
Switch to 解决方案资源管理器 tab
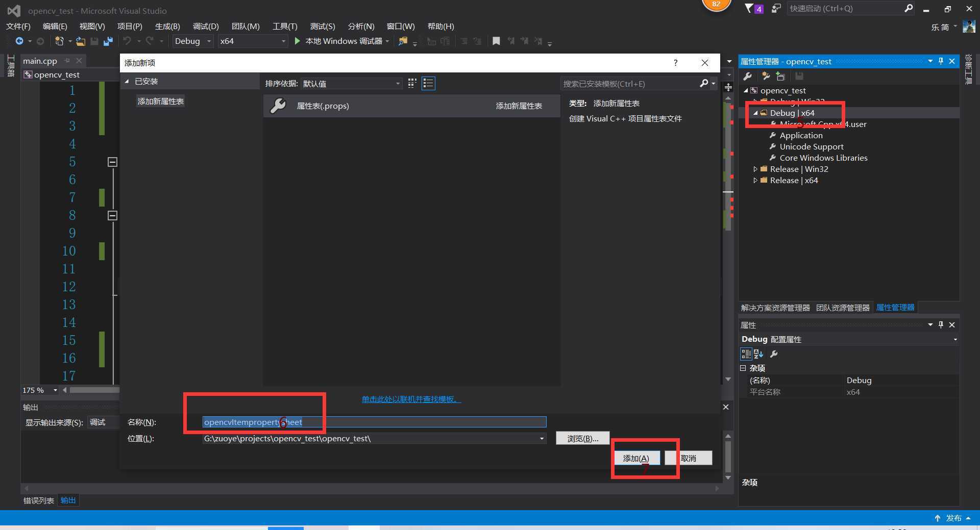click(775, 308)
